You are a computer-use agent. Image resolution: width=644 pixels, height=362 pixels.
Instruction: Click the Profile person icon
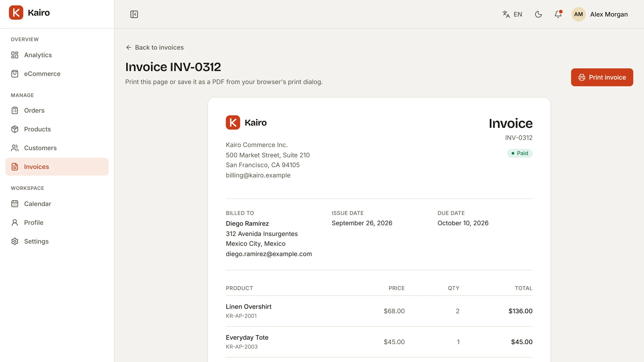(15, 223)
